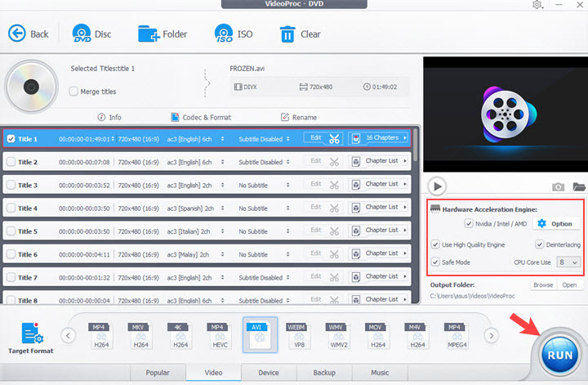Show previous formats with the left arrow
588x385 pixels.
coord(69,335)
